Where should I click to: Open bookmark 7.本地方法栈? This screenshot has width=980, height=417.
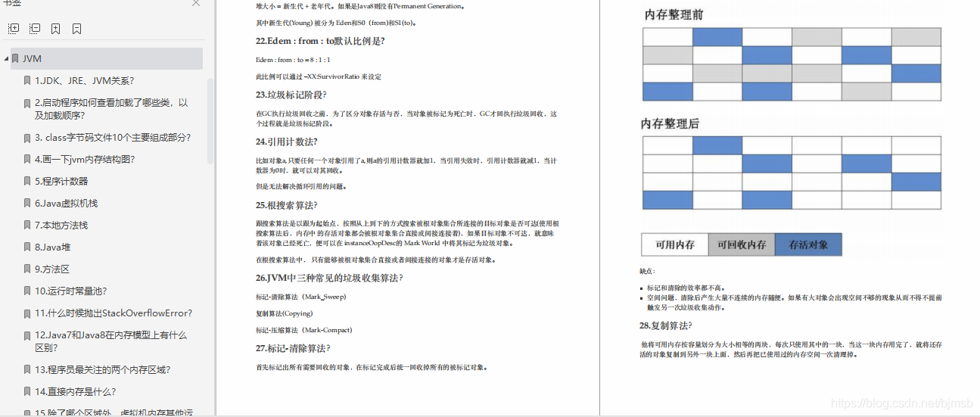tap(61, 226)
